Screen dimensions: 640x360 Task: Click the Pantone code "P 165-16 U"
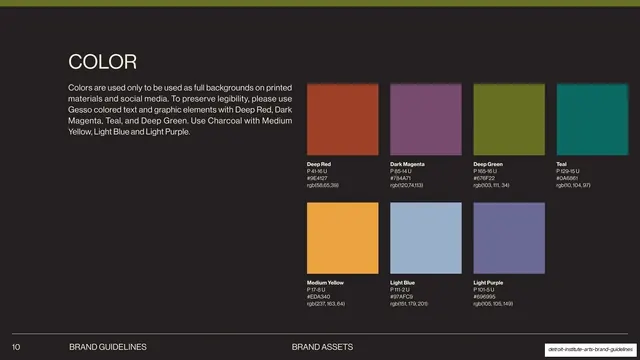(x=485, y=171)
